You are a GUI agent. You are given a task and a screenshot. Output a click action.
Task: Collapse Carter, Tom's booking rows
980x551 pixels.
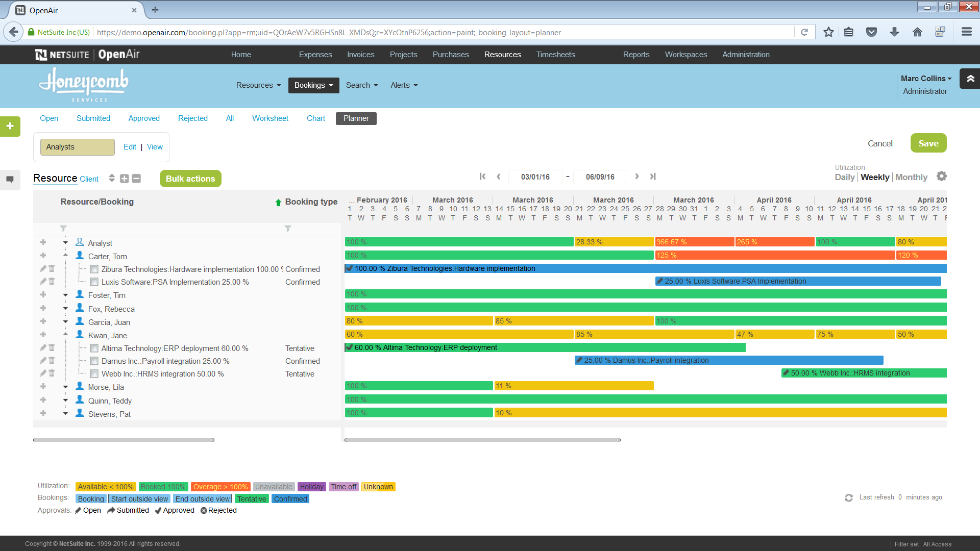65,255
